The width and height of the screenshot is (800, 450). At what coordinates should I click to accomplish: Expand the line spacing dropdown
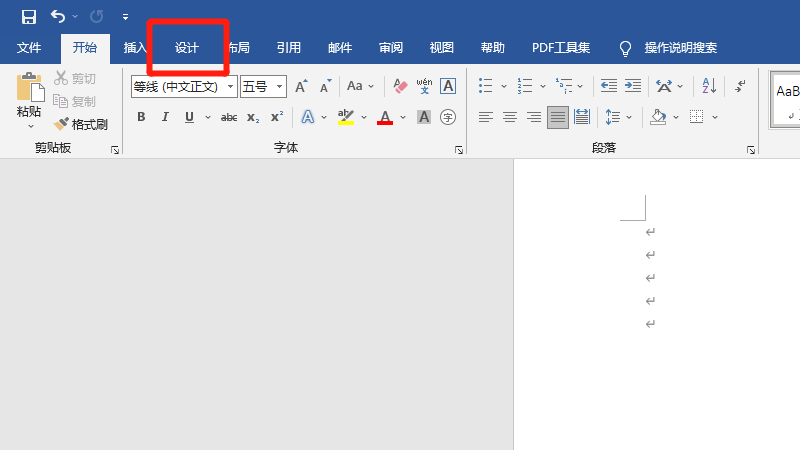tap(630, 117)
